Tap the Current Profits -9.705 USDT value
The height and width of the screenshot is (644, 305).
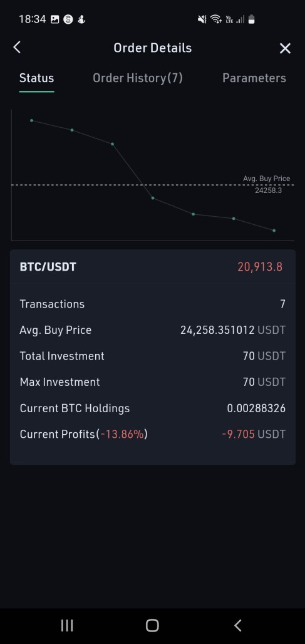click(x=253, y=434)
